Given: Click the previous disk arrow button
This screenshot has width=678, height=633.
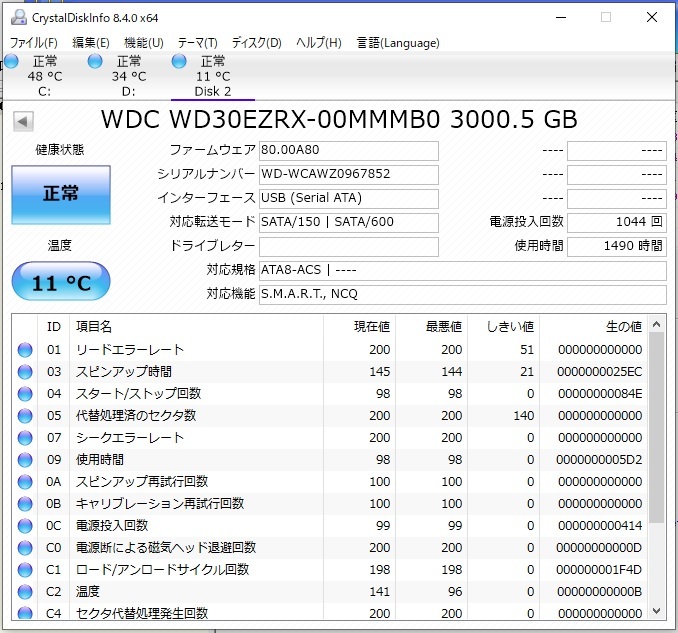Looking at the screenshot, I should [23, 121].
